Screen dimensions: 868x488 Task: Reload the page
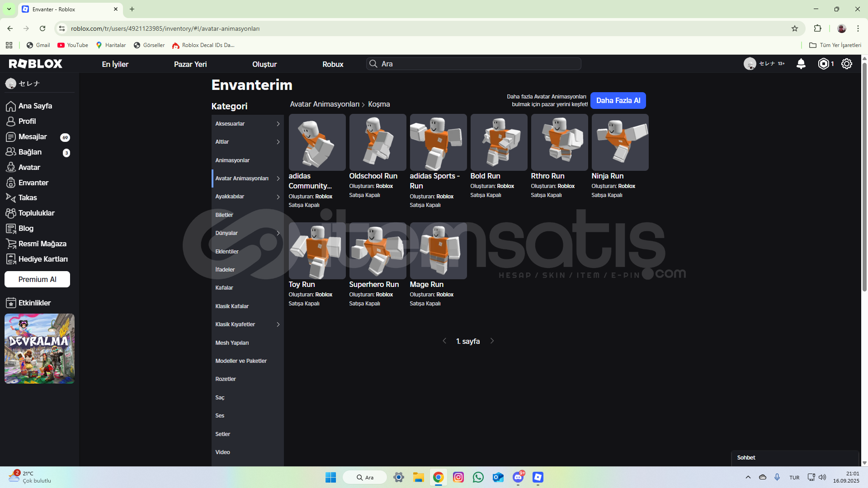click(42, 28)
